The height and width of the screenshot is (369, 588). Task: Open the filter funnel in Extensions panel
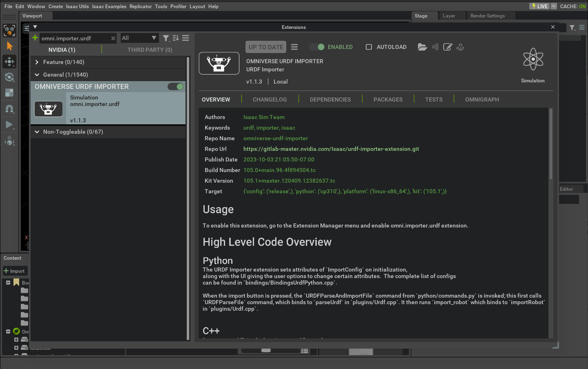166,38
